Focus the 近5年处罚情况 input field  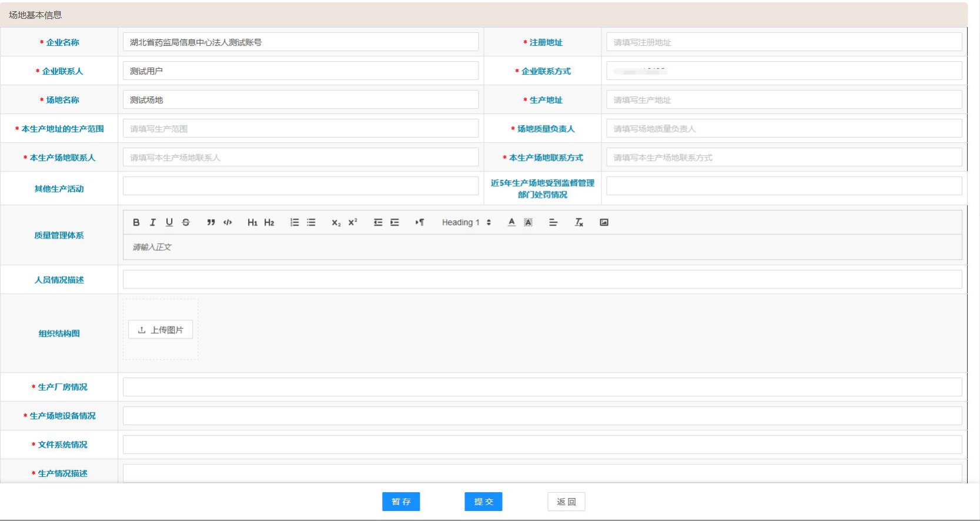784,186
